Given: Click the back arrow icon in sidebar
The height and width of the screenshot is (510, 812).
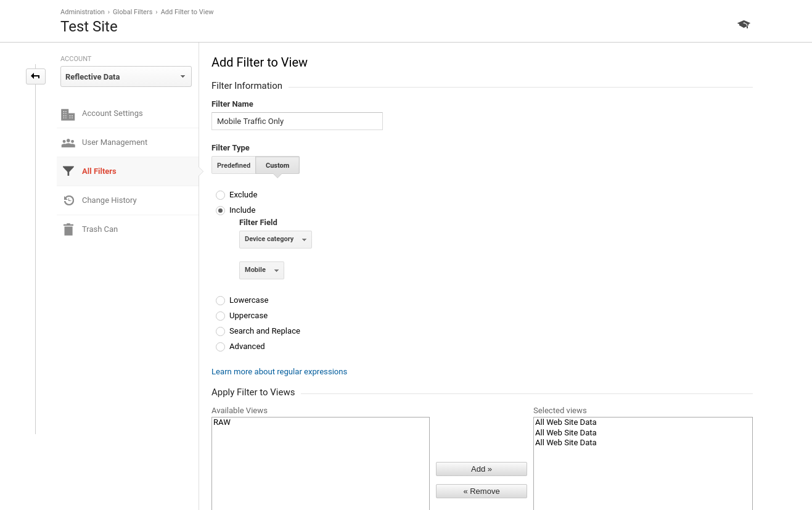Looking at the screenshot, I should [x=36, y=76].
